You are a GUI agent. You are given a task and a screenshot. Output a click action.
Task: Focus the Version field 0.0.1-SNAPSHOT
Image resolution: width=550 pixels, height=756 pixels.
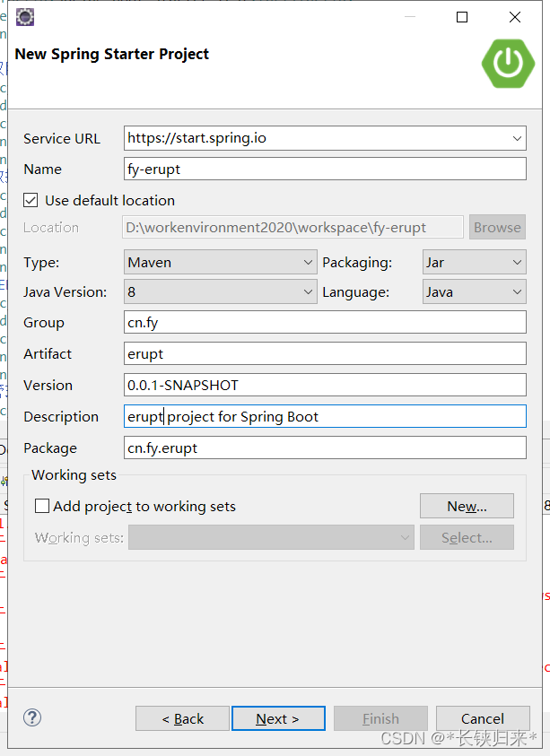325,385
